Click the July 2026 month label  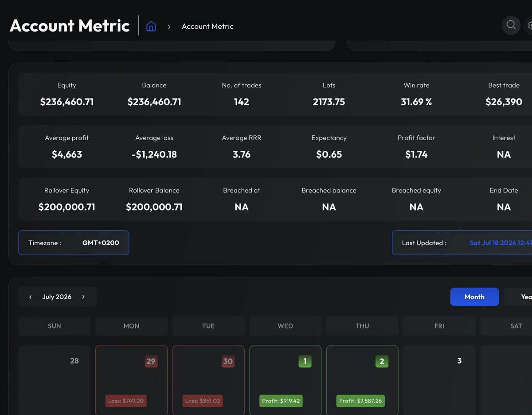(x=57, y=297)
